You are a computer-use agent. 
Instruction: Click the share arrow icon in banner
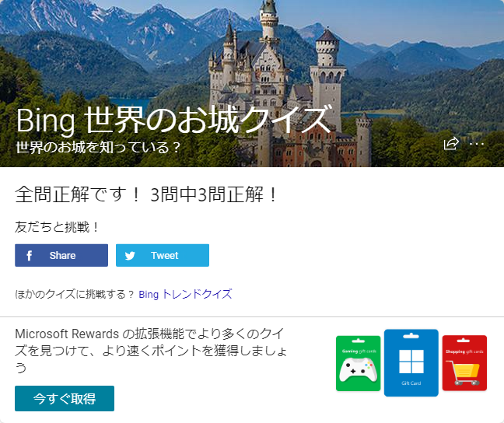(450, 144)
